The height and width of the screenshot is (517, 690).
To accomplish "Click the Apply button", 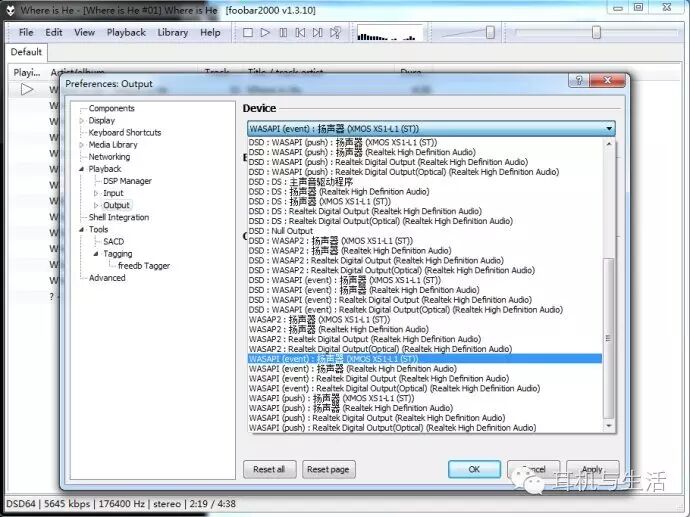I will tap(593, 469).
